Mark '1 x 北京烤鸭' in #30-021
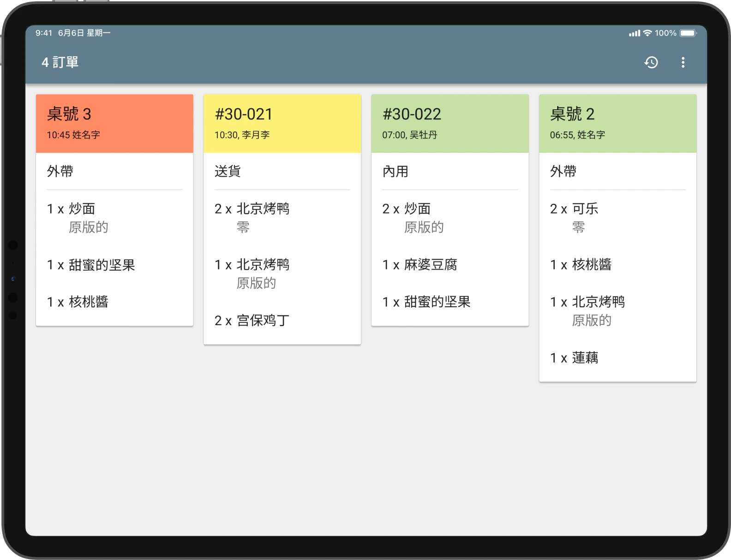This screenshot has height=560, width=731. (252, 264)
